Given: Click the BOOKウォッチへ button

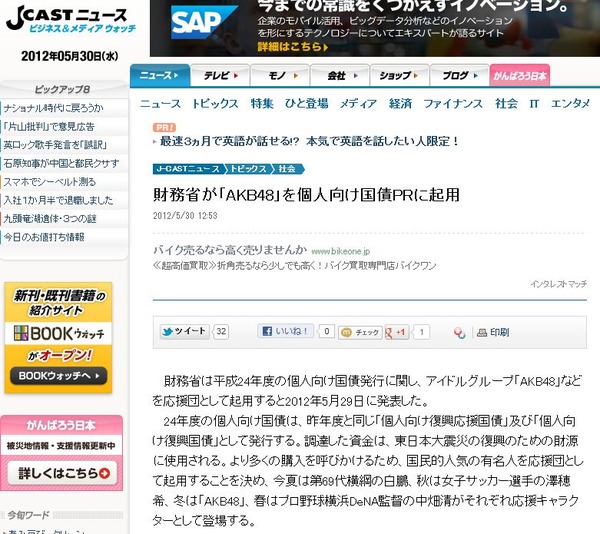Looking at the screenshot, I should 59,376.
